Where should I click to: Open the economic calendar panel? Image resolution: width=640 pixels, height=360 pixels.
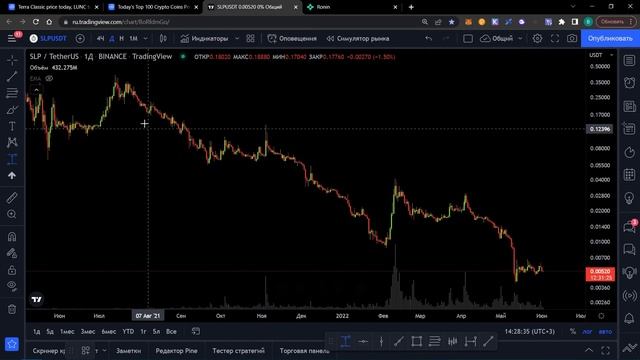[x=629, y=175]
